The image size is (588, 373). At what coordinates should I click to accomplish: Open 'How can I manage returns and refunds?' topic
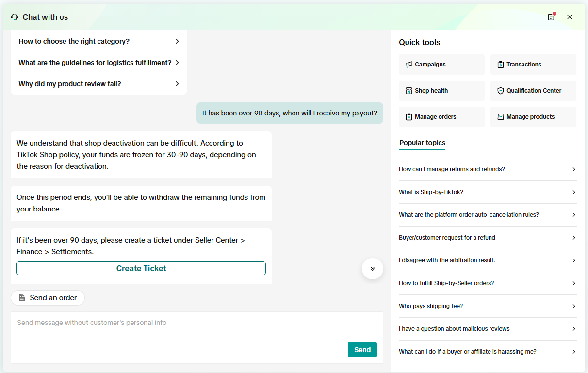[x=488, y=169]
